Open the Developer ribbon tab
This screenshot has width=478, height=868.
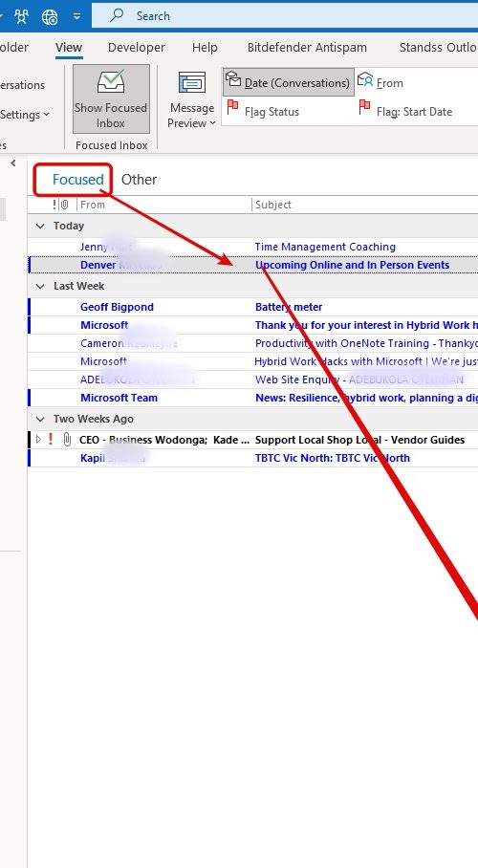(x=137, y=48)
